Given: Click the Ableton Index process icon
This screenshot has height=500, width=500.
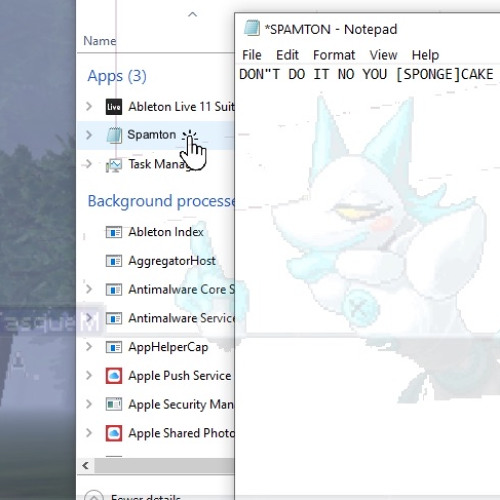Looking at the screenshot, I should [114, 232].
